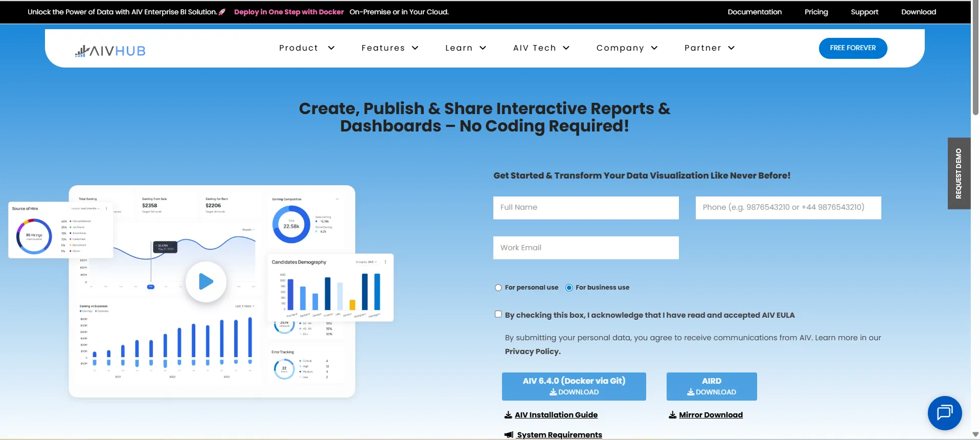Expand the Learn dropdown arrow

[x=483, y=48]
